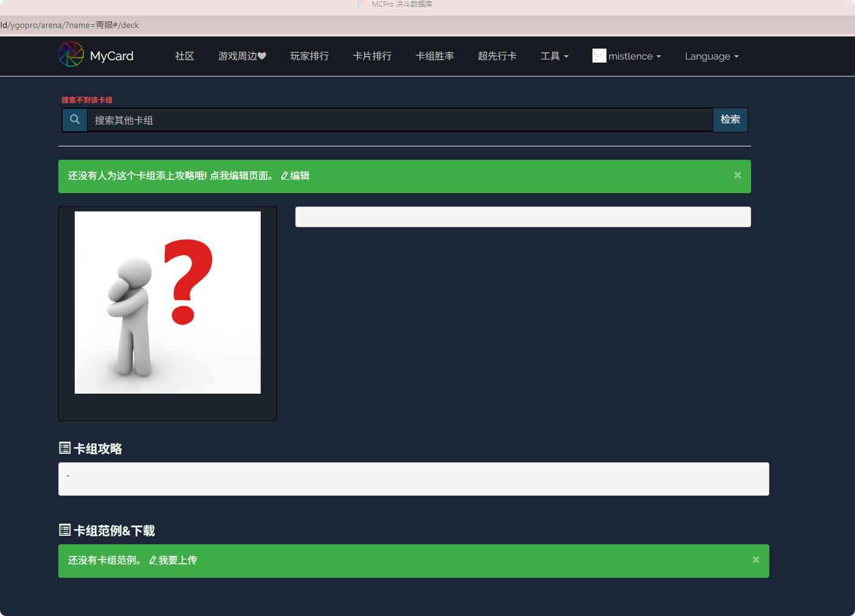Click the pencil 编辑 link in the green banner
Screen dimensions: 855x616
295,176
